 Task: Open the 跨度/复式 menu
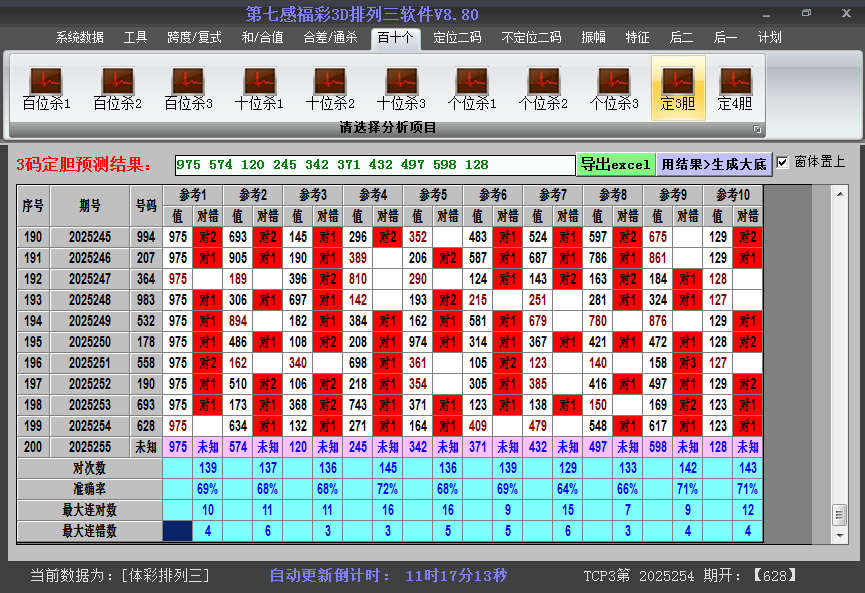(194, 37)
